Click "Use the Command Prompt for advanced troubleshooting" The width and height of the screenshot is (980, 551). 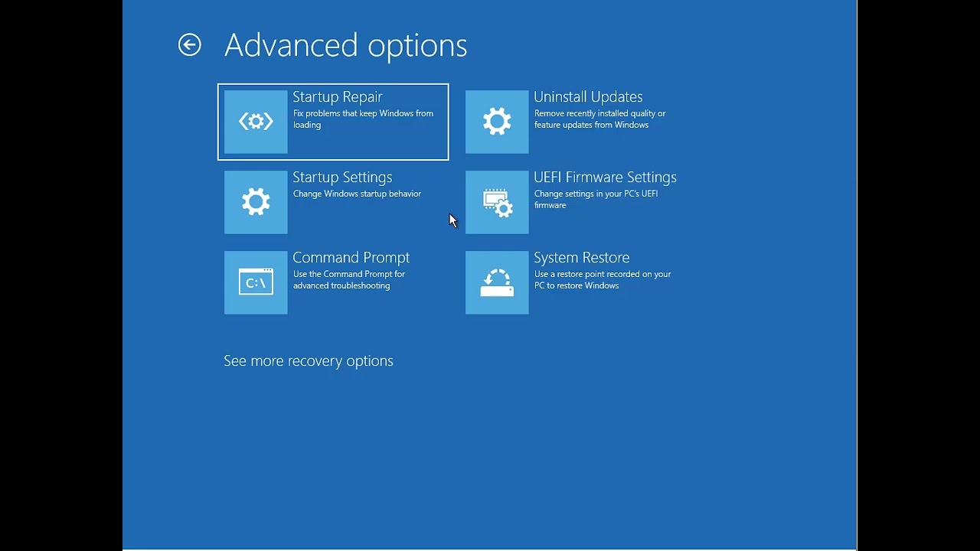(x=349, y=280)
